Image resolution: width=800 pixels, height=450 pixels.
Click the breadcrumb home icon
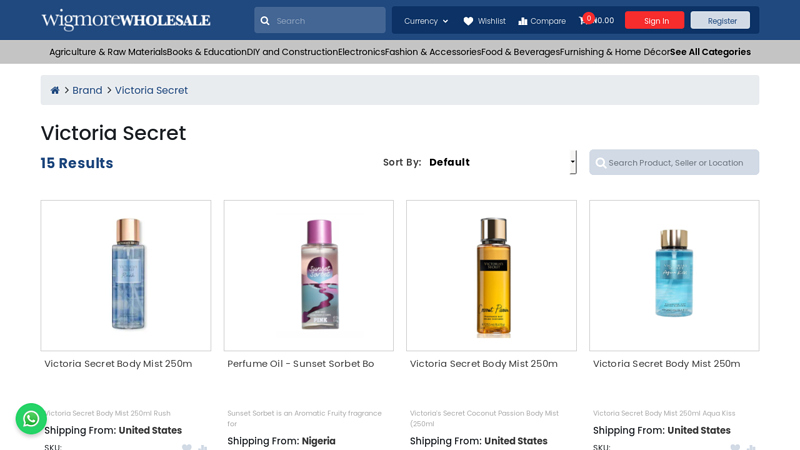[x=55, y=90]
